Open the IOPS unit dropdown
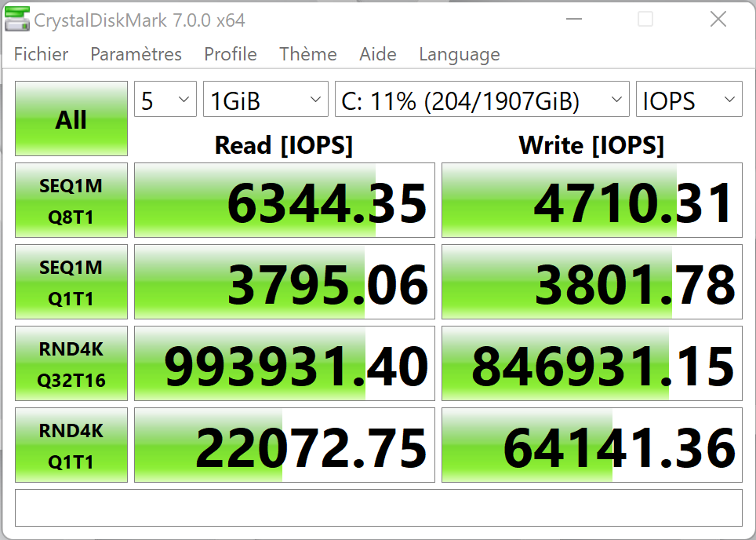This screenshot has height=540, width=756. (689, 99)
